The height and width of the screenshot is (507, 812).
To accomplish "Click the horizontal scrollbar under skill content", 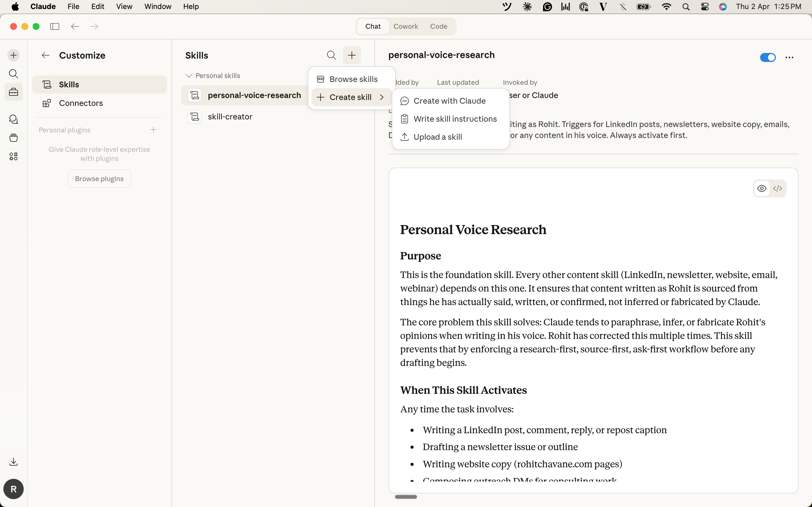I will click(406, 497).
